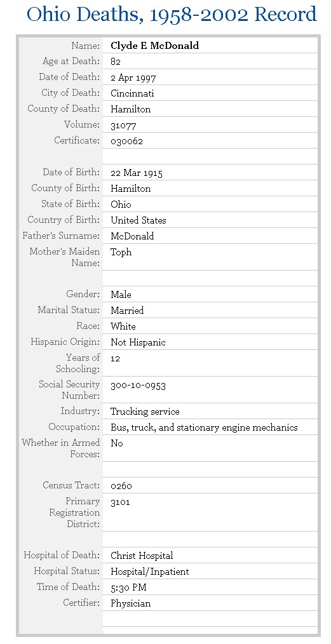
Task: Click the Trucking service industry value
Action: (x=145, y=412)
